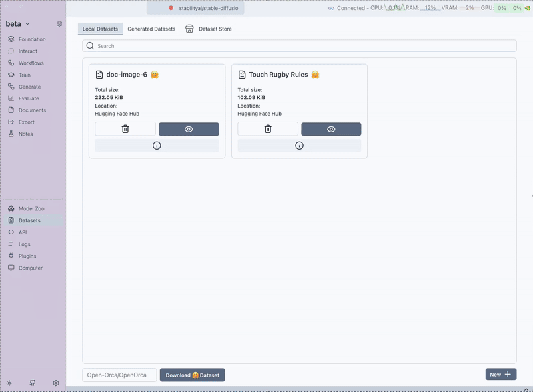Image resolution: width=533 pixels, height=392 pixels.
Task: Open Model Zoo from the sidebar
Action: click(31, 208)
